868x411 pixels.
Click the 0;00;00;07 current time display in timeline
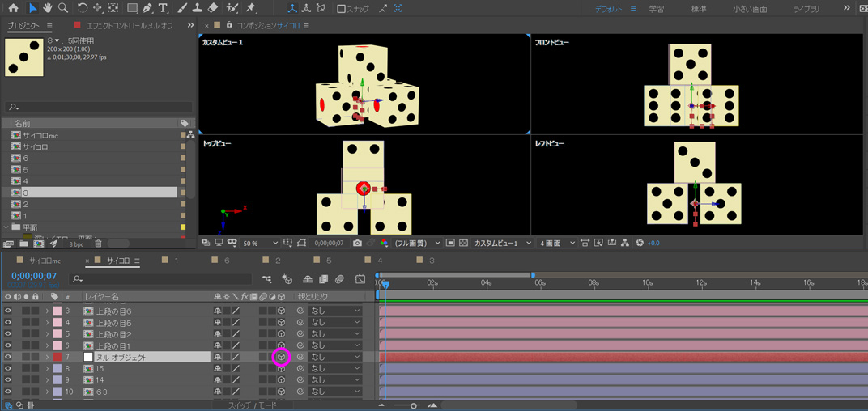32,275
